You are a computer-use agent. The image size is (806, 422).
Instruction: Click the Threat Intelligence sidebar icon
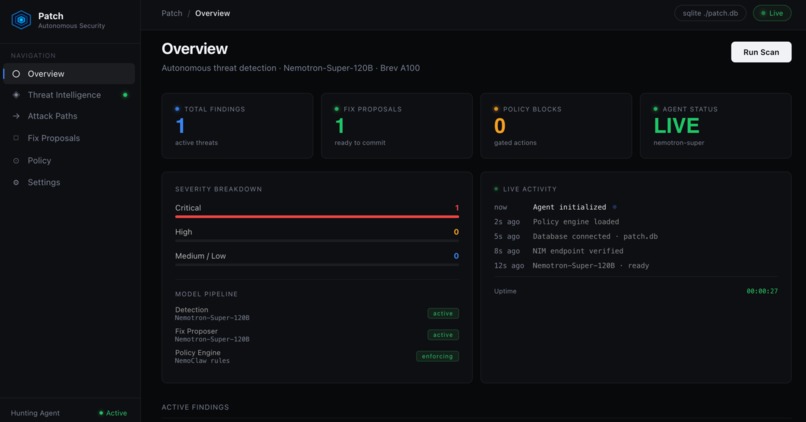pyautogui.click(x=16, y=95)
